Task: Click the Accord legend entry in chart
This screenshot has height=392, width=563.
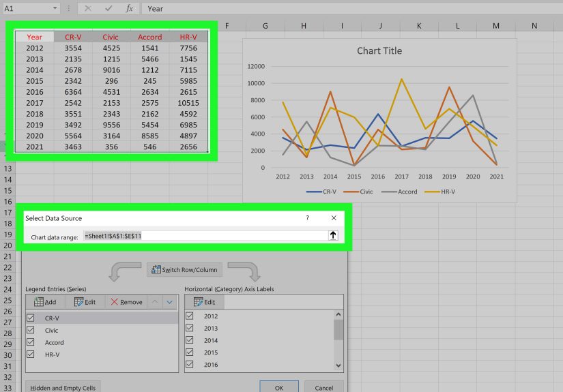Action: coord(399,192)
